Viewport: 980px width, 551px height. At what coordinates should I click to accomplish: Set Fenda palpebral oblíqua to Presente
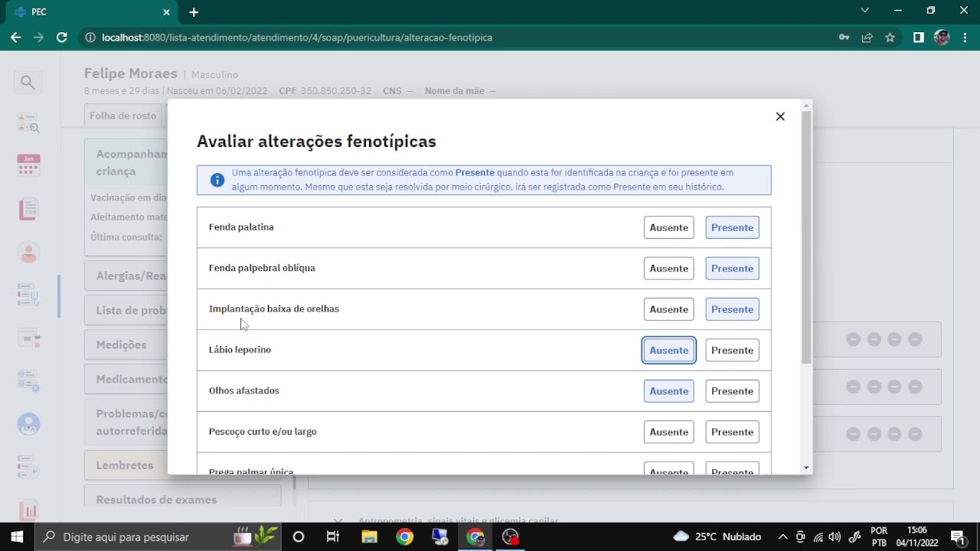pyautogui.click(x=732, y=269)
